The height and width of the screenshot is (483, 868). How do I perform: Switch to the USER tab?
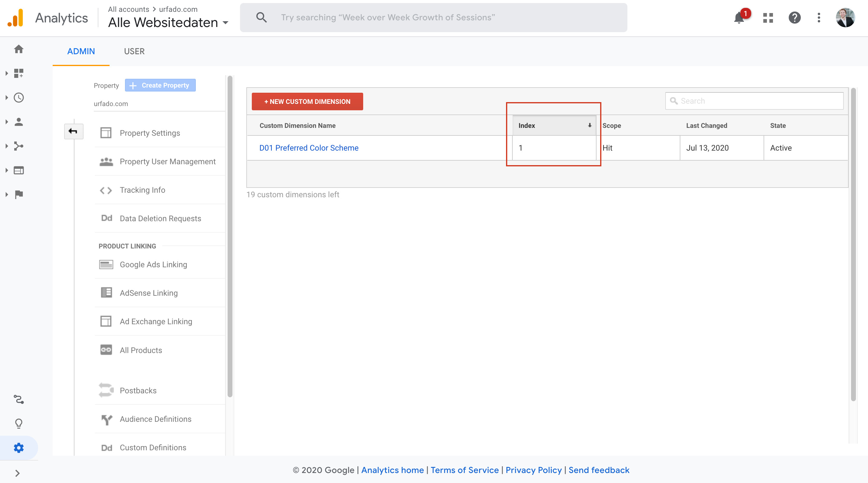tap(134, 51)
